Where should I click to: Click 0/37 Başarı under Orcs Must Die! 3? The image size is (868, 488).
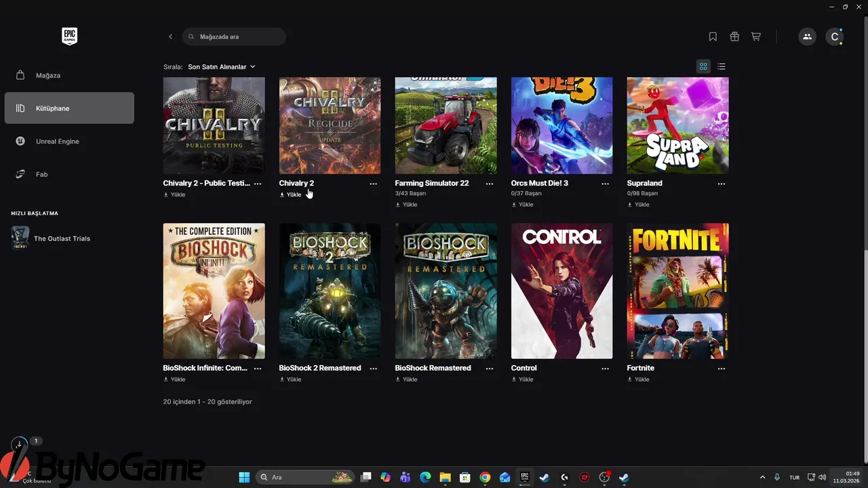tap(527, 194)
